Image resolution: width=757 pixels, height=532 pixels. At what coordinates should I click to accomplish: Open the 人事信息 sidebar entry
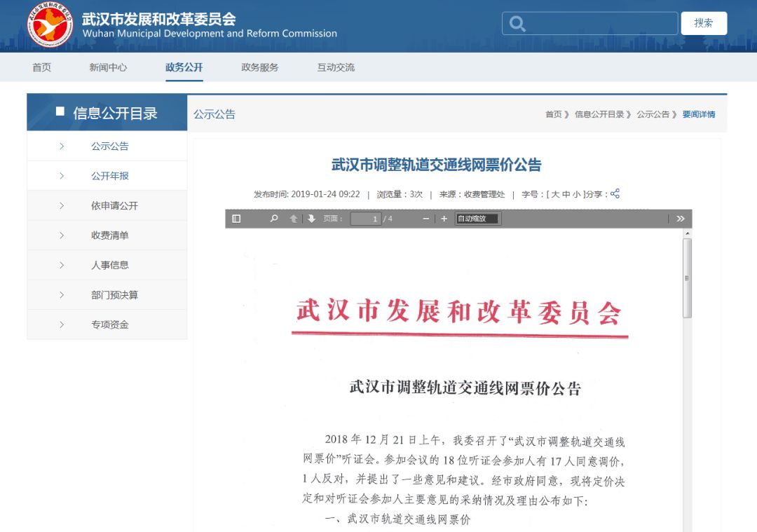tap(110, 265)
